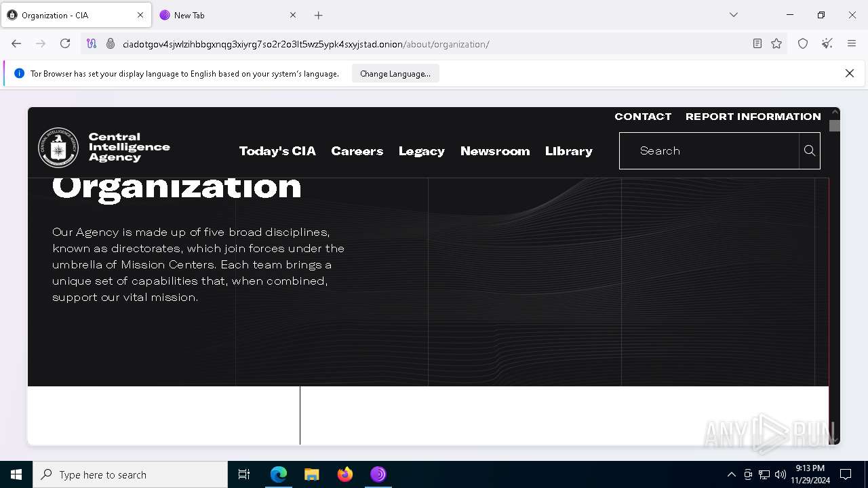Open the volume tray icon
868x488 pixels.
(x=780, y=474)
